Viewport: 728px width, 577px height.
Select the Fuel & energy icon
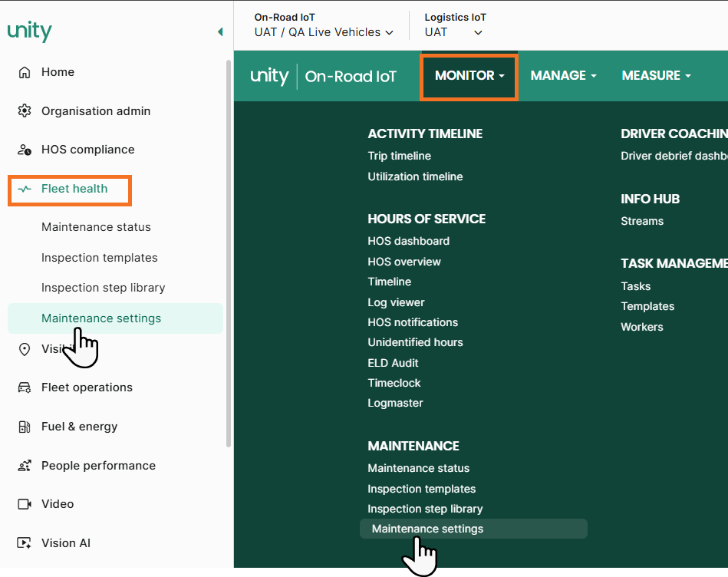coord(25,427)
